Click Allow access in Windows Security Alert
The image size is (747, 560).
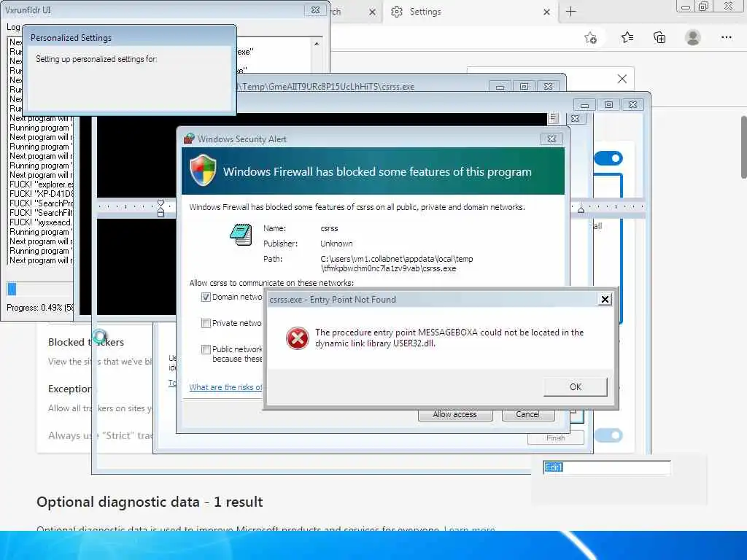455,415
